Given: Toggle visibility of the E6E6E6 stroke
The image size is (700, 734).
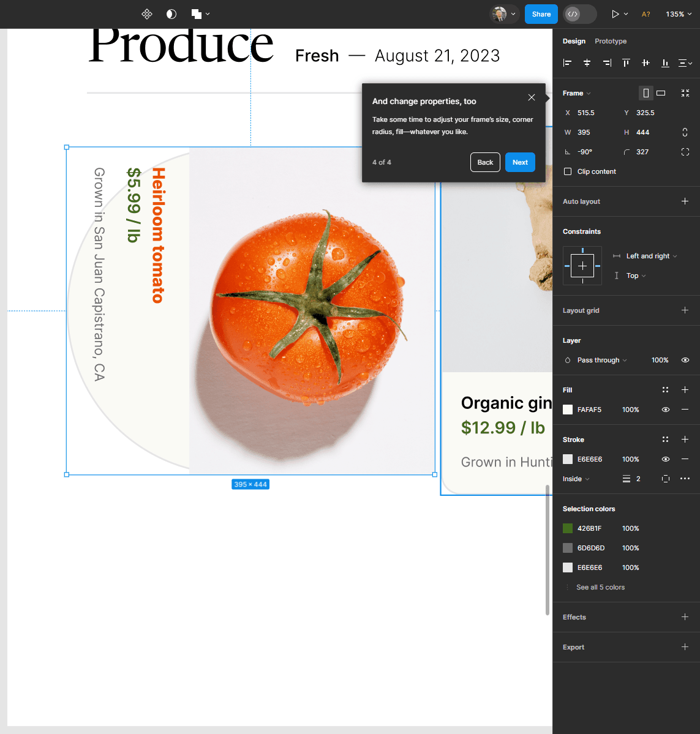Looking at the screenshot, I should (x=666, y=459).
